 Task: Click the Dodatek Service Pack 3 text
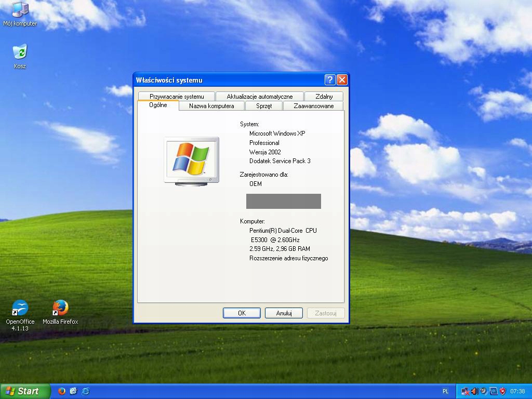[x=280, y=161]
